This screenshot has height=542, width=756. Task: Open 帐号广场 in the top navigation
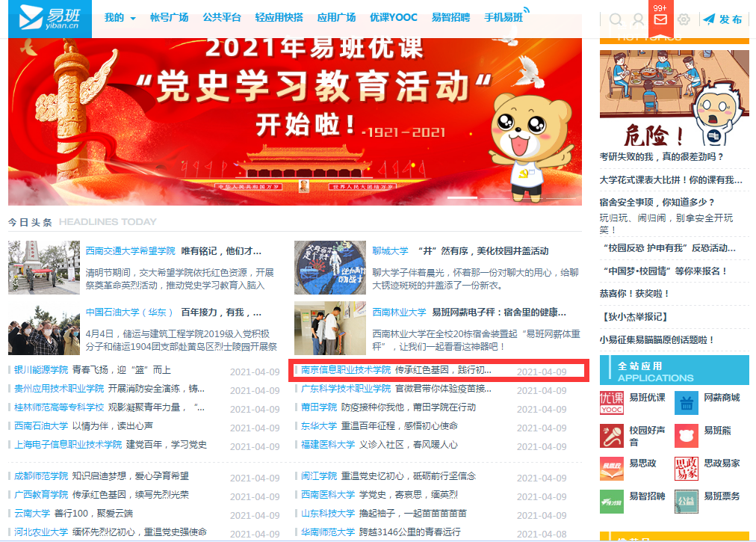[x=169, y=18]
